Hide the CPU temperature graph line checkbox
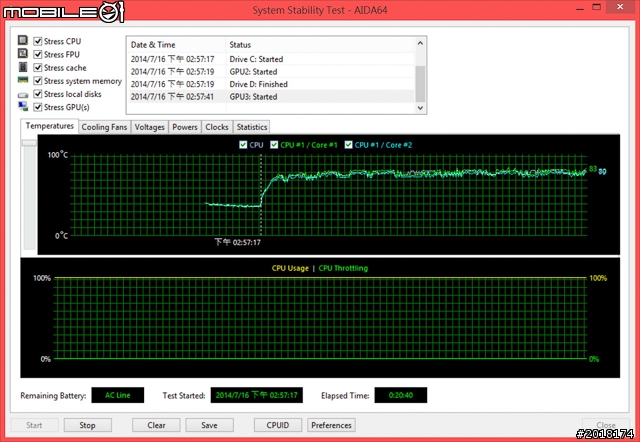 pyautogui.click(x=243, y=145)
